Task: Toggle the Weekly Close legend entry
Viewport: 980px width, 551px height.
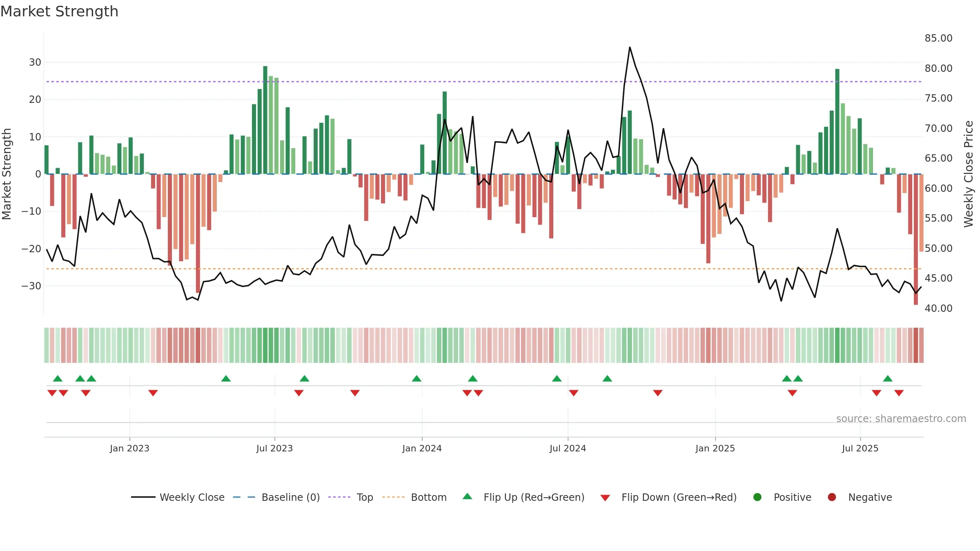Action: 178,497
